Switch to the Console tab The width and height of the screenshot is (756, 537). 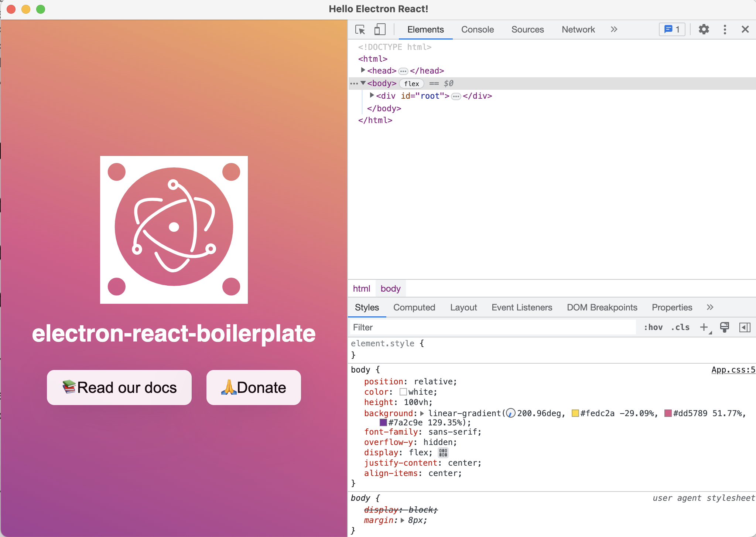click(x=477, y=30)
